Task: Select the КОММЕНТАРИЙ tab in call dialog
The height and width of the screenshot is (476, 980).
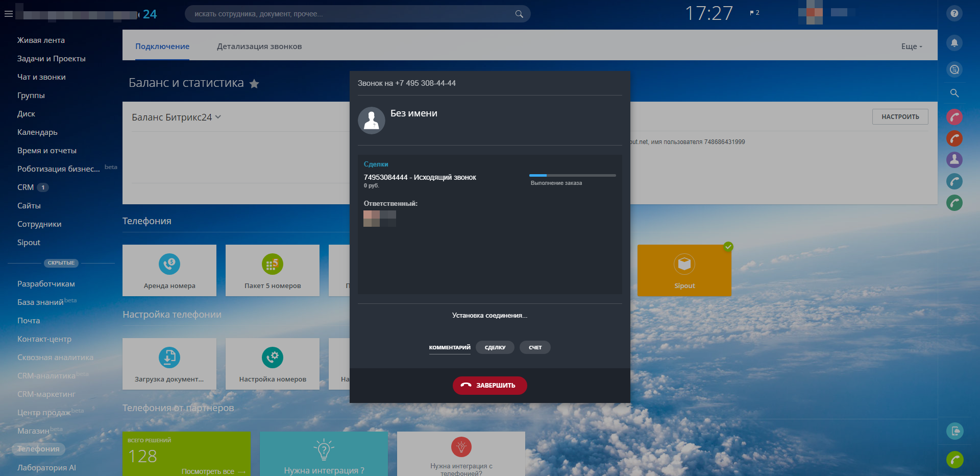Action: coord(450,347)
